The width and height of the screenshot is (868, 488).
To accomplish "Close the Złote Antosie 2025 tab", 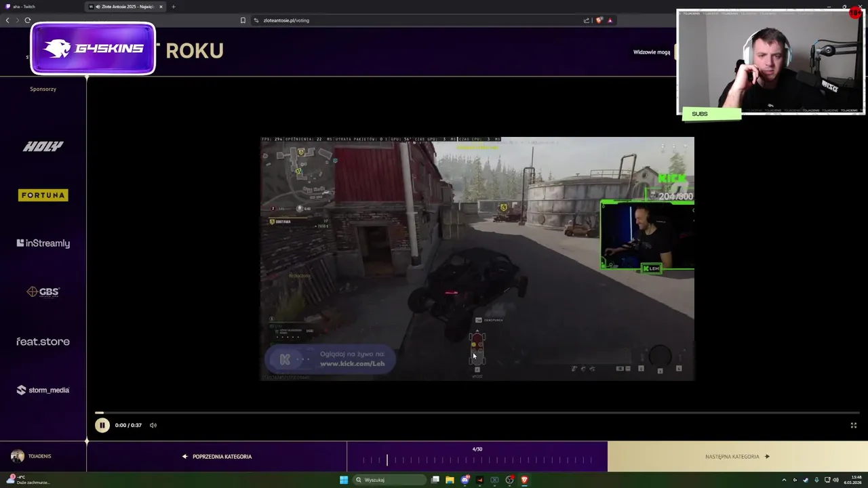I will (x=161, y=7).
